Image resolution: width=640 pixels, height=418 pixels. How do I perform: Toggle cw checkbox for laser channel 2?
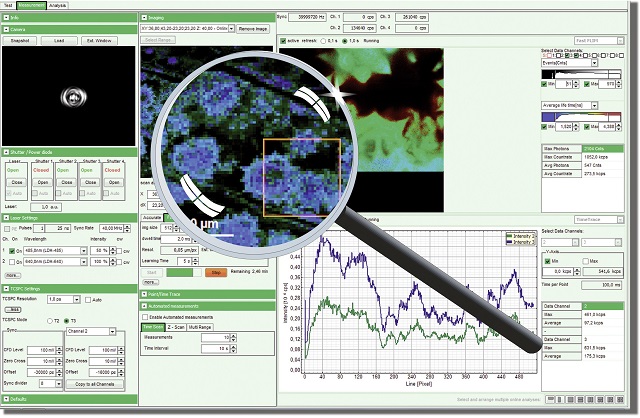click(120, 262)
